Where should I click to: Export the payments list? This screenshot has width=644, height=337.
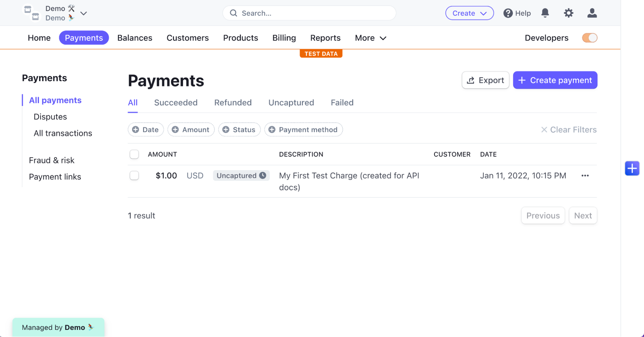(485, 80)
